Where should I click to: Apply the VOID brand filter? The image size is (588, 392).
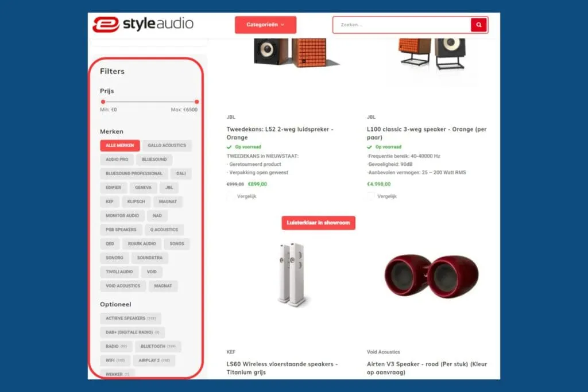(152, 271)
